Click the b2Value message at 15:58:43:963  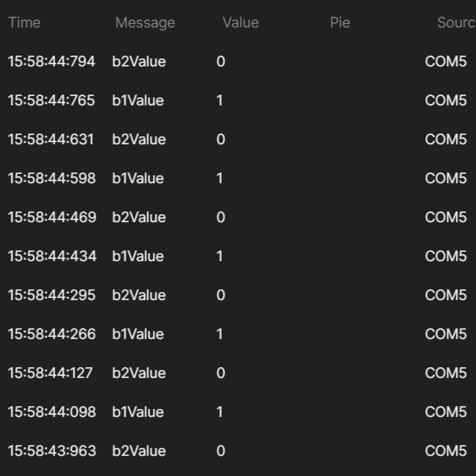138,451
